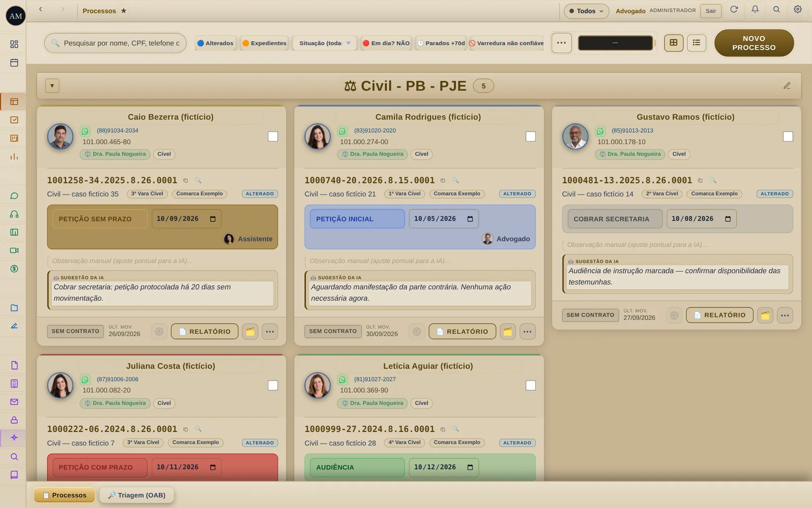Open more filters ellipsis in toolbar
The height and width of the screenshot is (508, 812).
(561, 43)
